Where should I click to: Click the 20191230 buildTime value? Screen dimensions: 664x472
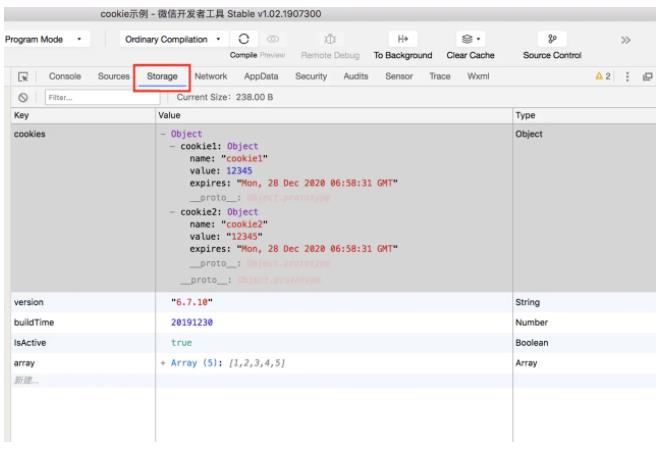pyautogui.click(x=192, y=323)
